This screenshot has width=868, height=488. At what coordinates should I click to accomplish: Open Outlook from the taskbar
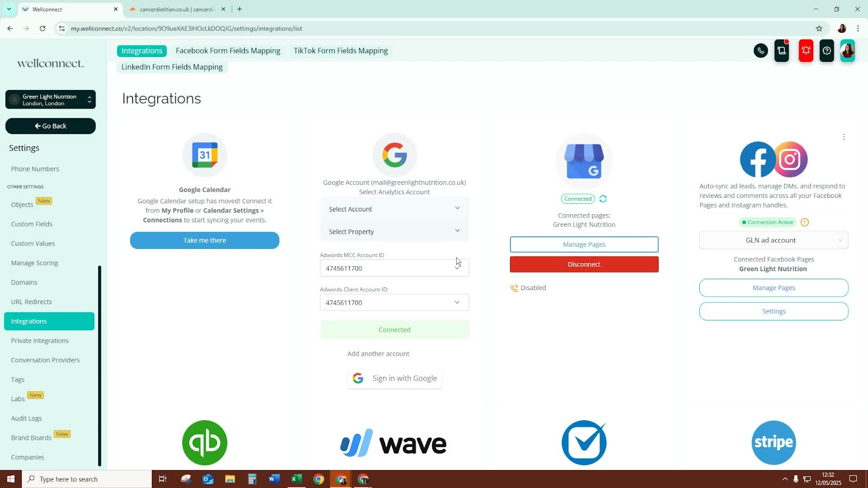pos(208,479)
